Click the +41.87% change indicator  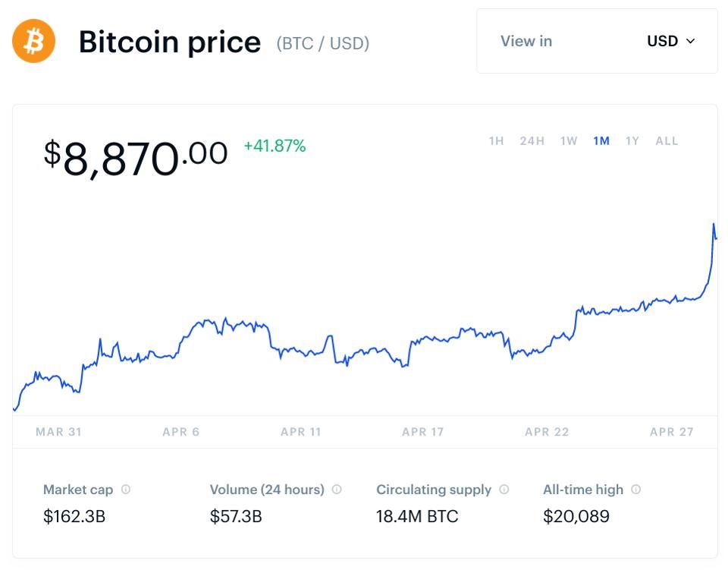[275, 146]
